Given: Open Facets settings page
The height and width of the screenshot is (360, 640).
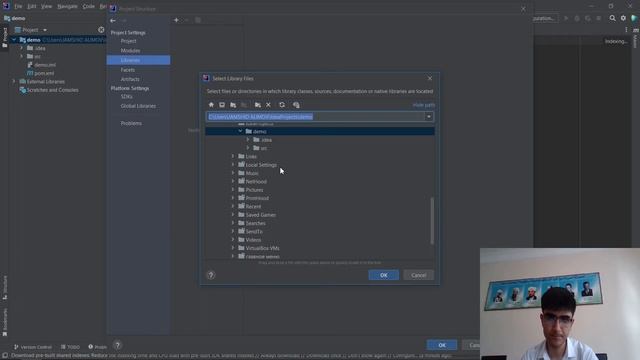Looking at the screenshot, I should (x=128, y=70).
